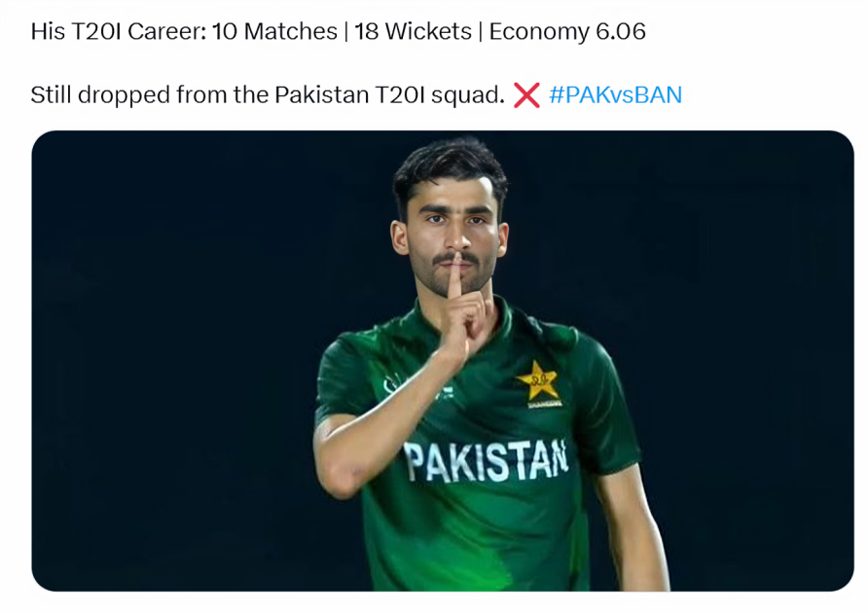Click the small sponsor logo on jersey
868x613 pixels.
[445, 391]
